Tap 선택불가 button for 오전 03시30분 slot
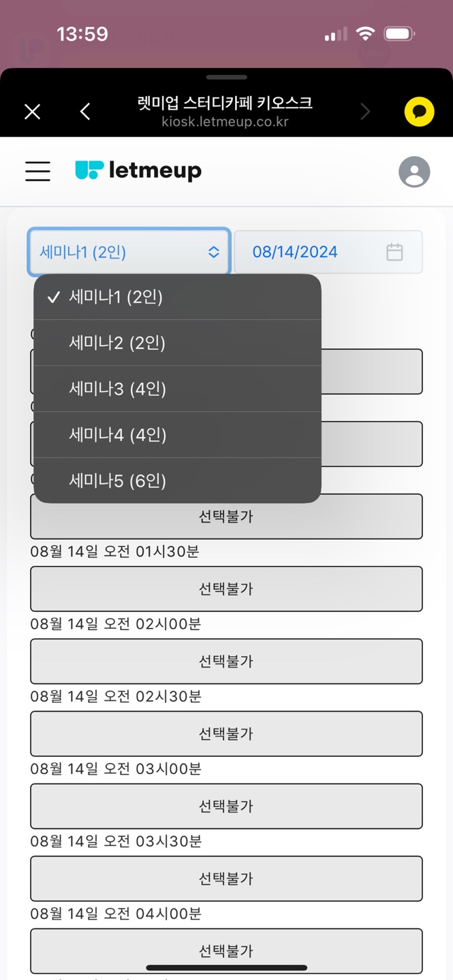The height and width of the screenshot is (980, 453). click(226, 879)
